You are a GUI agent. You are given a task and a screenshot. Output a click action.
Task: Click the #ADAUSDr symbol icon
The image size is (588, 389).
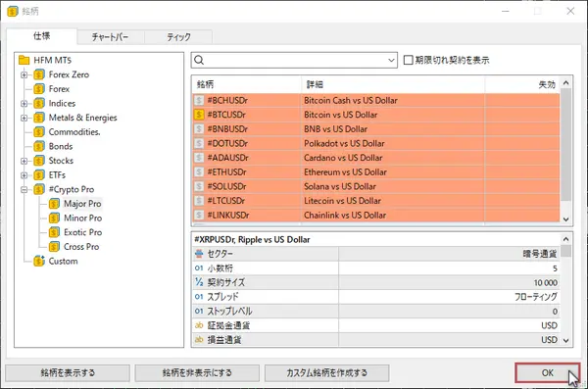[x=199, y=158]
